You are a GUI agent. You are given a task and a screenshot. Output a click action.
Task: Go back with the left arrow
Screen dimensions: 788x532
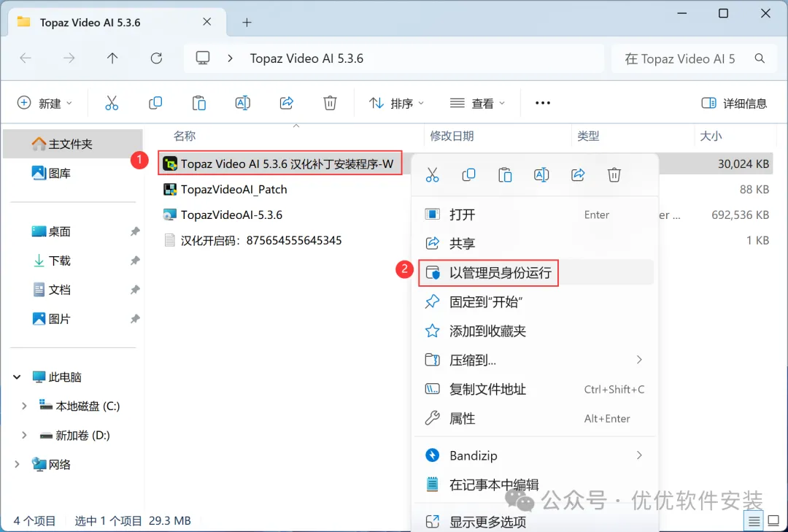click(26, 58)
